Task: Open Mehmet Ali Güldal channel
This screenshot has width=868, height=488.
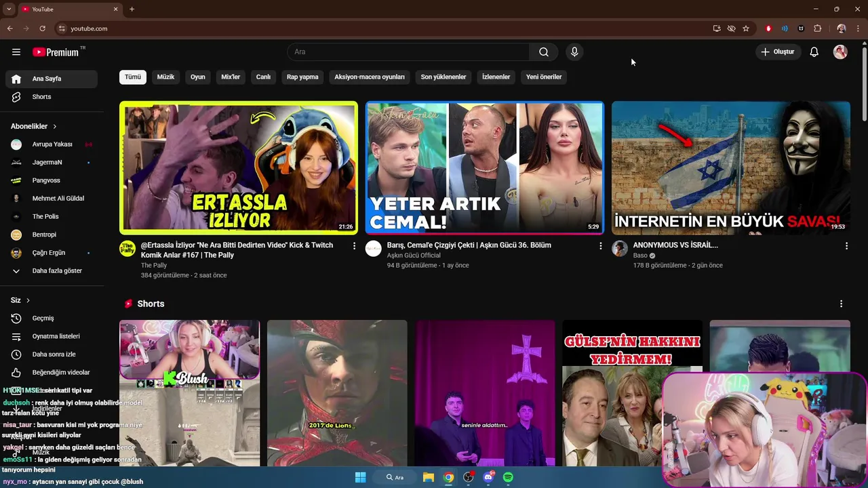Action: (x=52, y=199)
